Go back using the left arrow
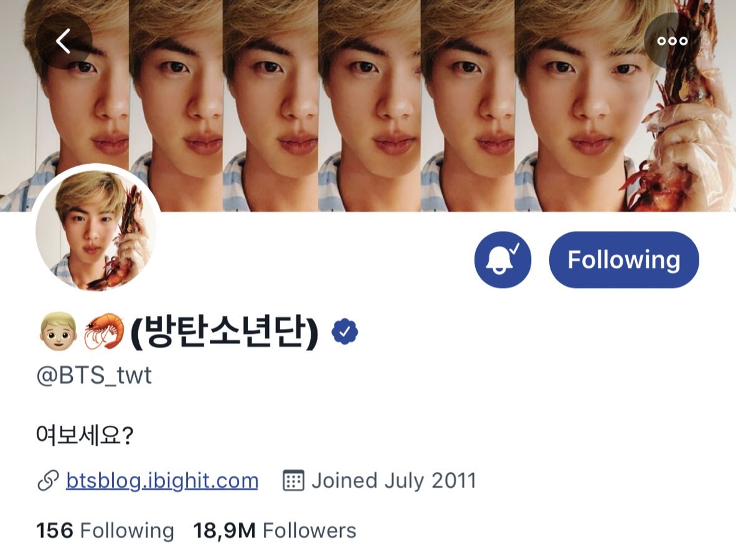Image resolution: width=736 pixels, height=560 pixels. (64, 41)
